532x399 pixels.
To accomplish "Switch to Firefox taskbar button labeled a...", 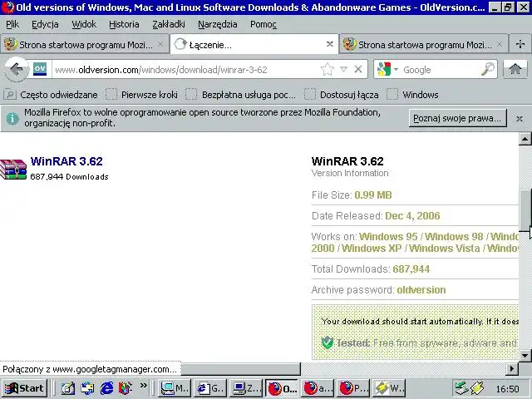I will (x=318, y=388).
